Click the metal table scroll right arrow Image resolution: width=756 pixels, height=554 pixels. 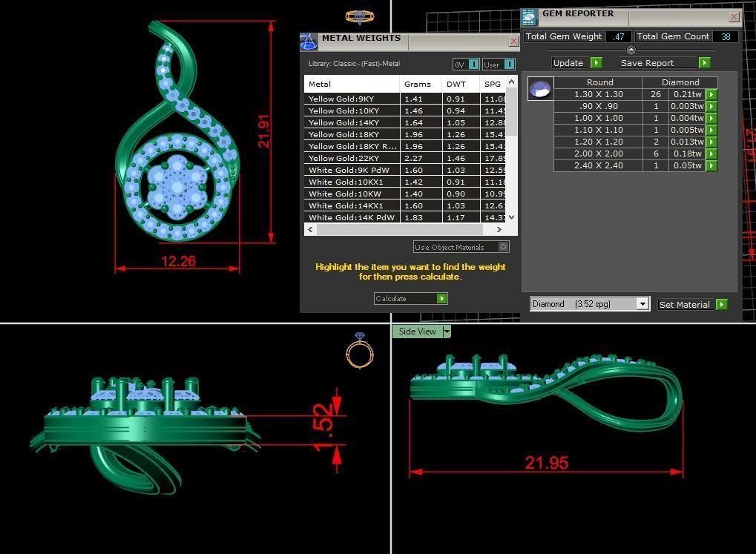[x=499, y=229]
